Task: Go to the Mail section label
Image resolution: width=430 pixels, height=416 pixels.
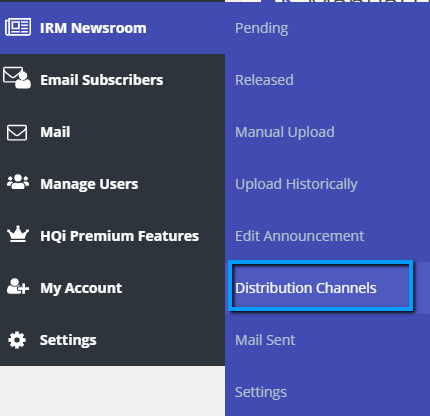Action: (55, 132)
